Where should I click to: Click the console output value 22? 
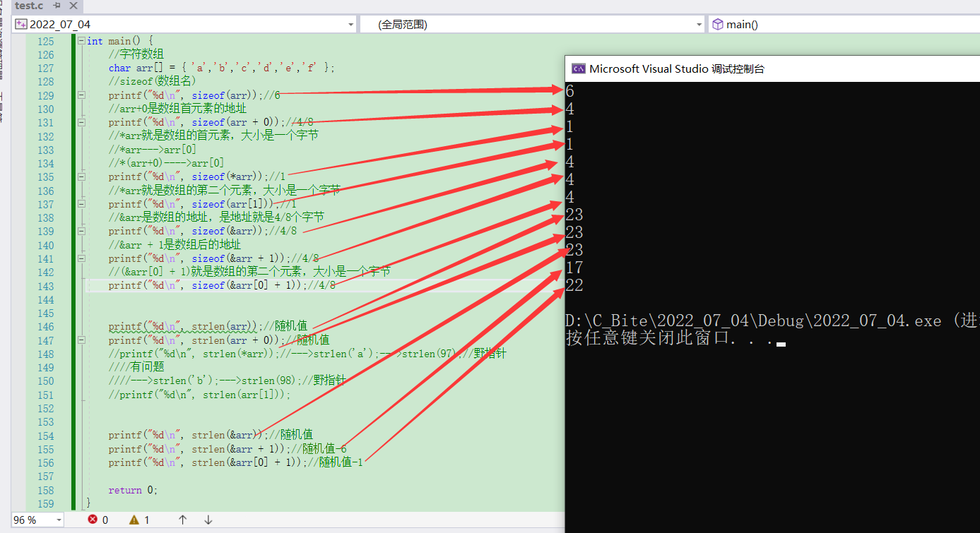click(x=574, y=285)
